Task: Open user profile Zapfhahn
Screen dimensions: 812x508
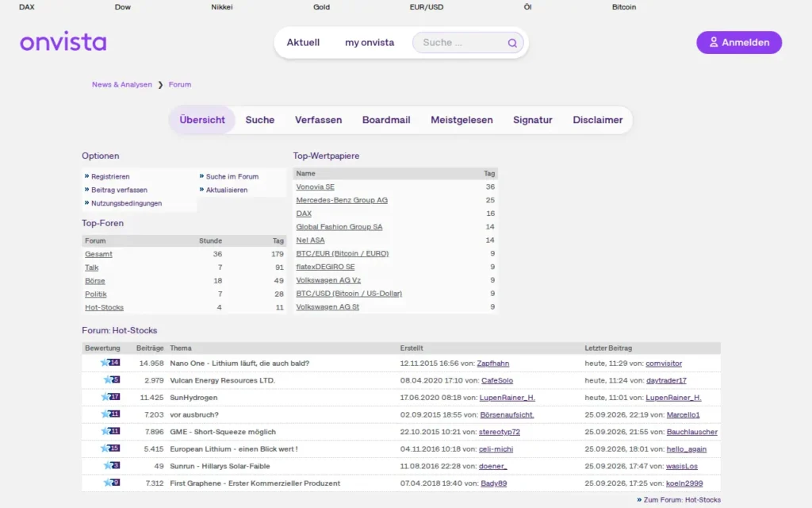Action: 493,364
